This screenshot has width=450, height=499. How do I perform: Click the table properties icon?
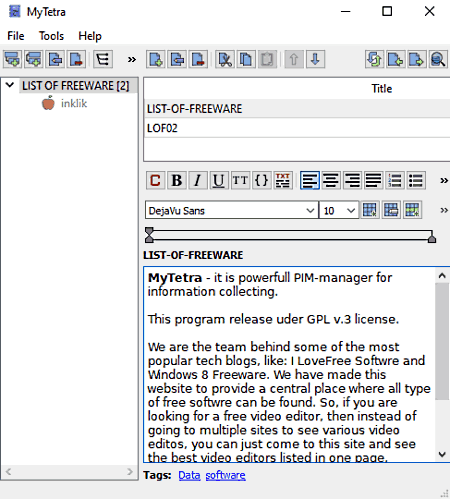coord(391,210)
